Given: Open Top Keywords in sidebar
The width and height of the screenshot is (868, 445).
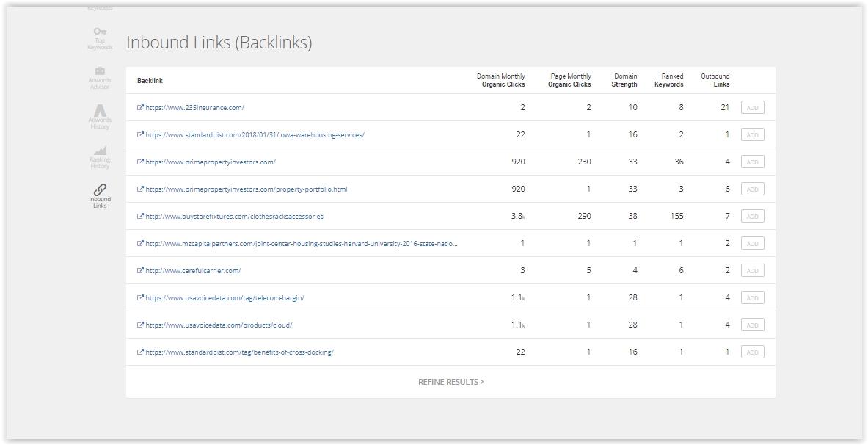Looking at the screenshot, I should pos(100,38).
